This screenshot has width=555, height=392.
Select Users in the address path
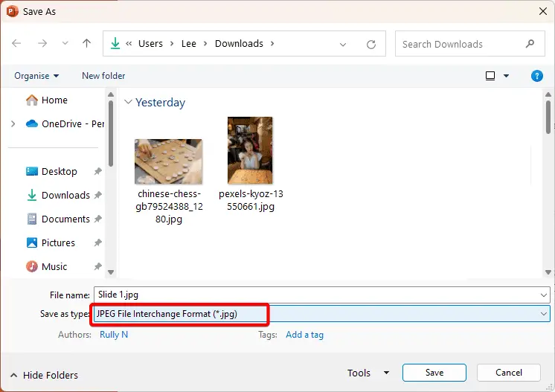(150, 44)
